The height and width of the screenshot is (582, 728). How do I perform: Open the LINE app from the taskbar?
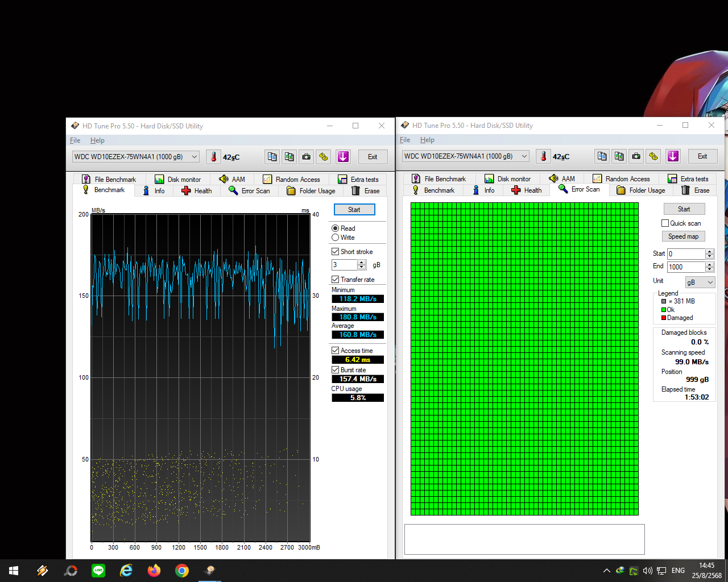point(98,571)
